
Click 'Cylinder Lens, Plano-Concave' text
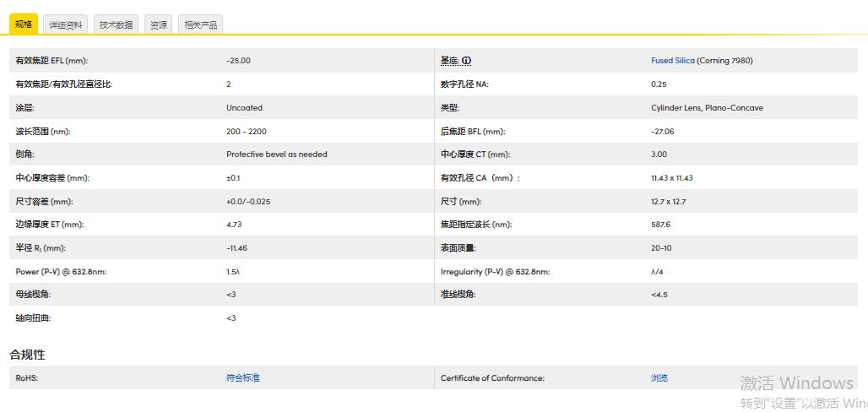707,108
